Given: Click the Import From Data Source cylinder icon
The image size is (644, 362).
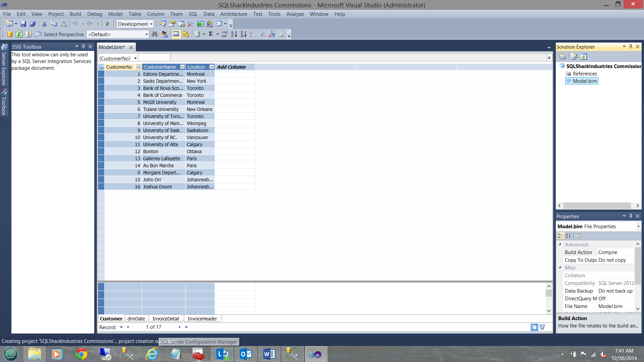Looking at the screenshot, I should tap(10, 34).
